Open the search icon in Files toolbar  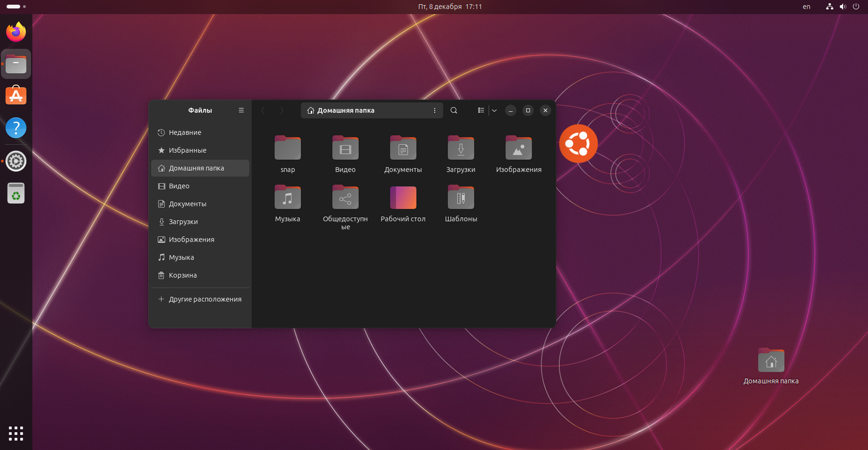point(454,111)
